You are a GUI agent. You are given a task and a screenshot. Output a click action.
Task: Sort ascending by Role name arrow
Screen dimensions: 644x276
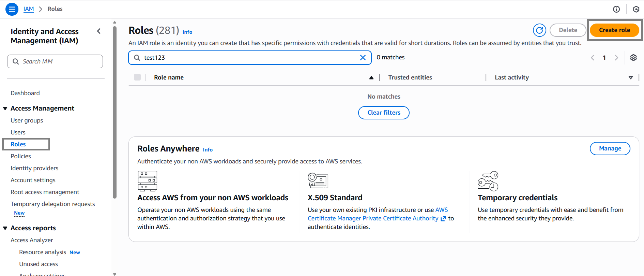(x=371, y=78)
